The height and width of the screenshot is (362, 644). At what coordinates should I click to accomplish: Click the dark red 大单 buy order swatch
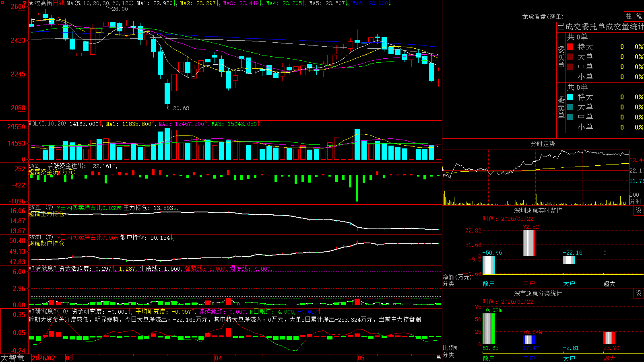tap(570, 57)
